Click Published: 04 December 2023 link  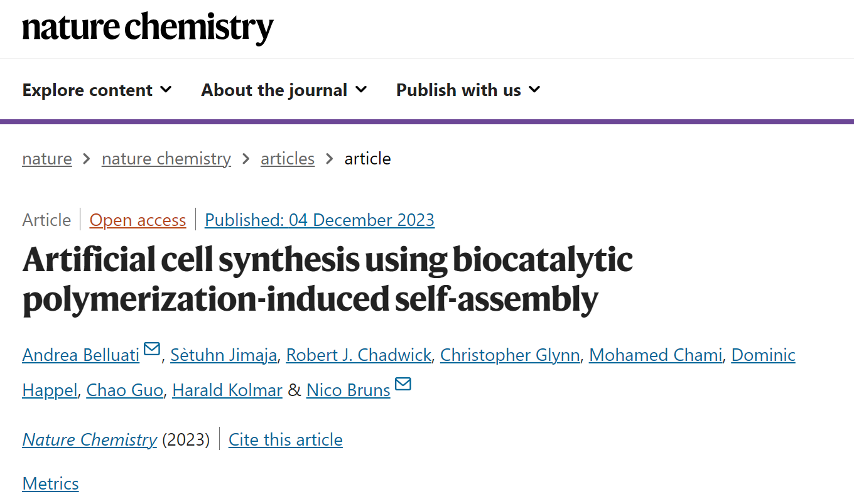(x=320, y=220)
